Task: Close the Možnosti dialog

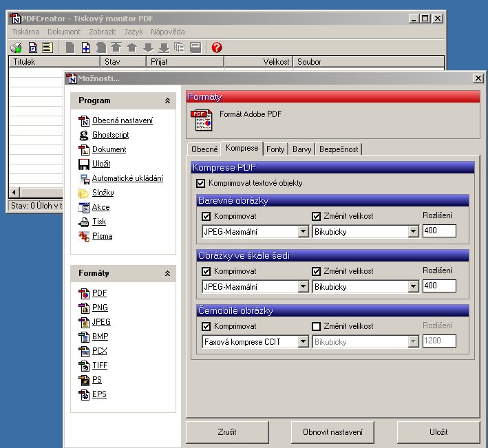Action: (x=478, y=78)
